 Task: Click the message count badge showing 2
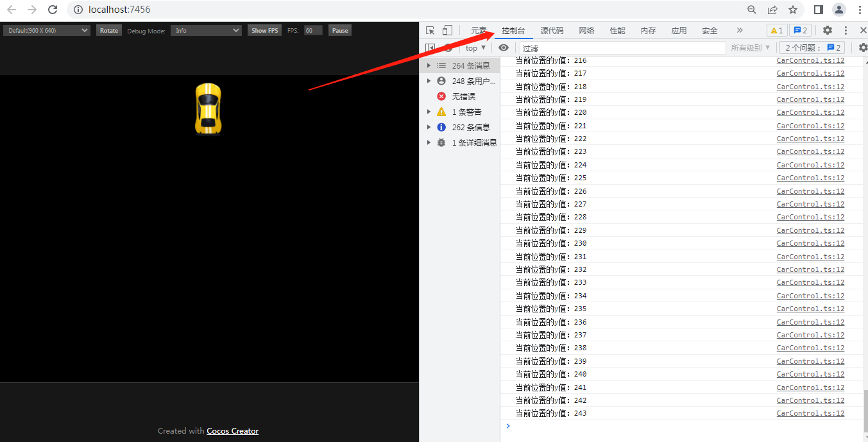click(x=800, y=30)
